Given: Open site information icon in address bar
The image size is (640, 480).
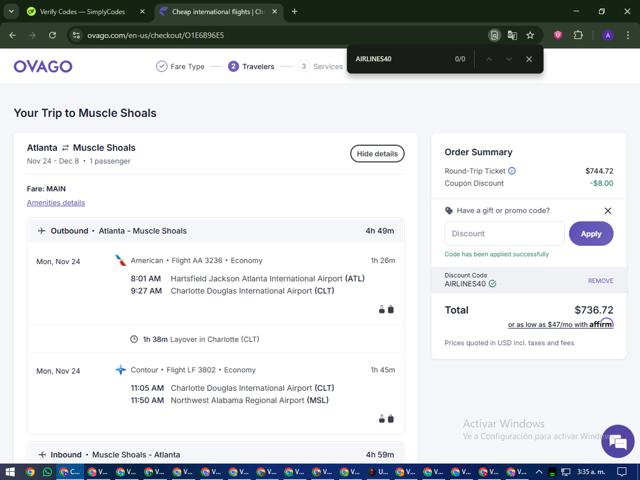Looking at the screenshot, I should pyautogui.click(x=76, y=36).
